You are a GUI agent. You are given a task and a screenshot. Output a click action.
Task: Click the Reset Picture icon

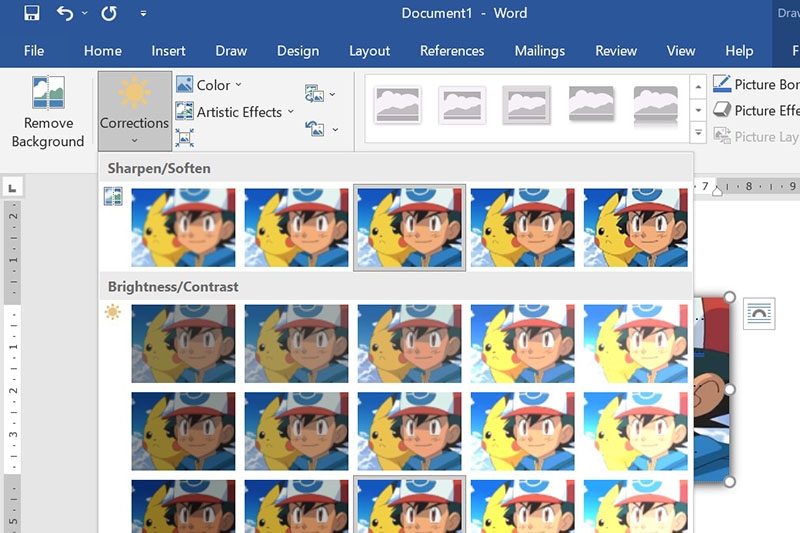coord(315,129)
